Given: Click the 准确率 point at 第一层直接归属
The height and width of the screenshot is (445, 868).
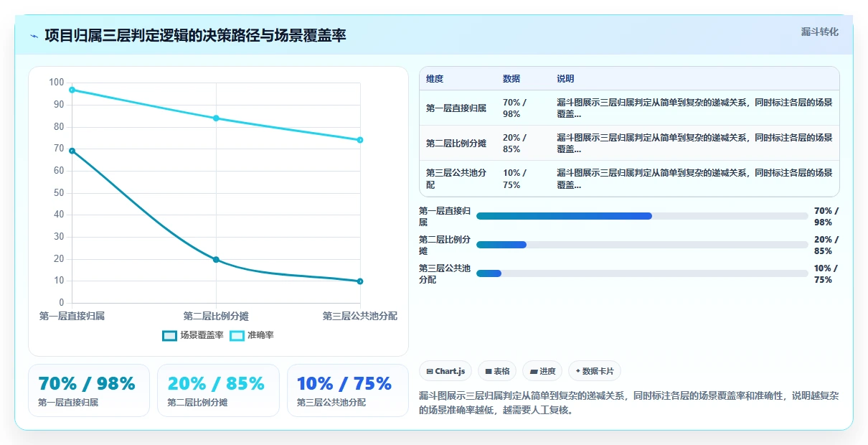Looking at the screenshot, I should click(x=72, y=90).
